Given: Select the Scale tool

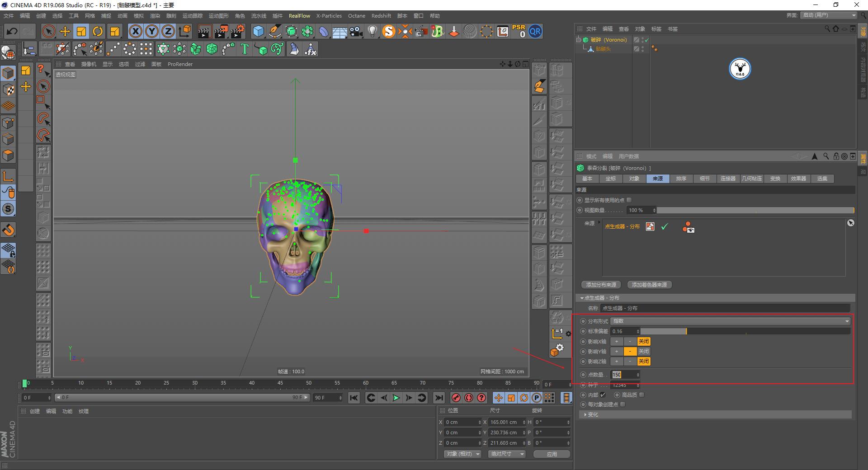Looking at the screenshot, I should pos(81,31).
